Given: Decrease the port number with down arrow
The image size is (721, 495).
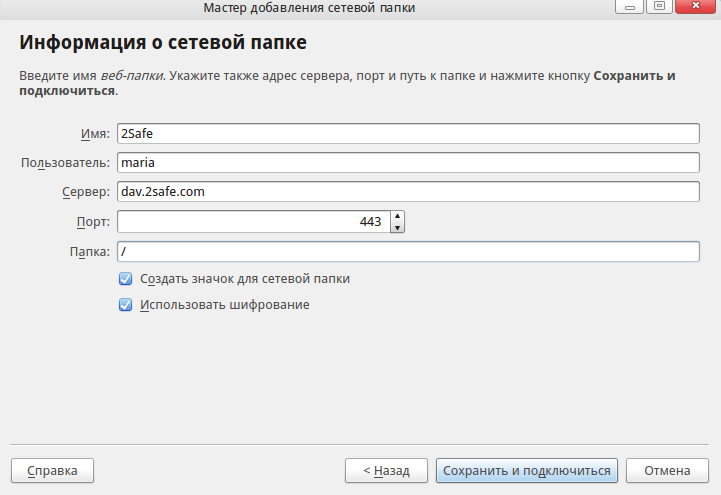Looking at the screenshot, I should click(397, 228).
